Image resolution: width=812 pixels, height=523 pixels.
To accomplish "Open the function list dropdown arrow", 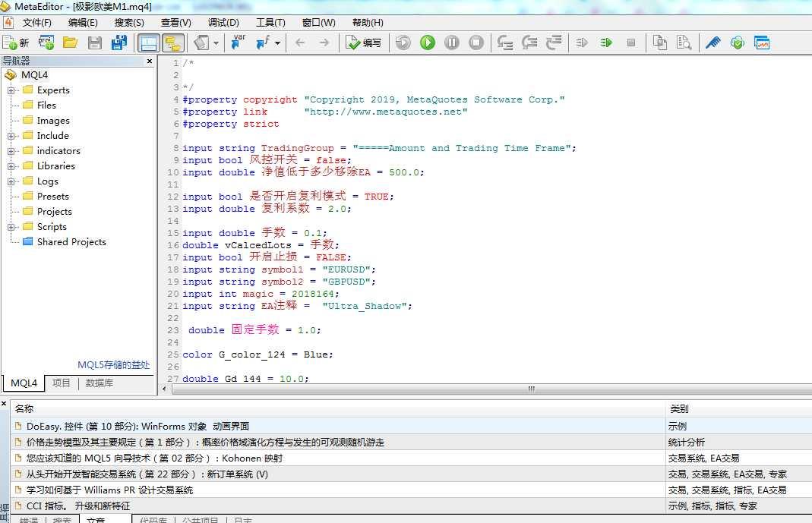I will point(277,43).
